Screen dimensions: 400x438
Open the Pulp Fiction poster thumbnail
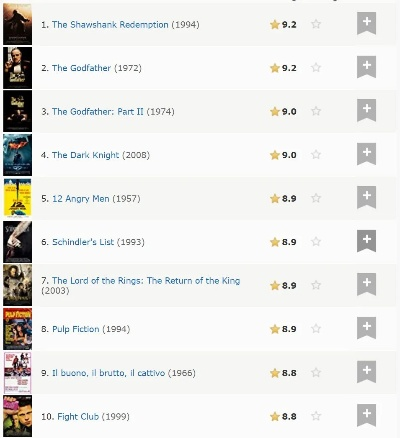coord(18,329)
